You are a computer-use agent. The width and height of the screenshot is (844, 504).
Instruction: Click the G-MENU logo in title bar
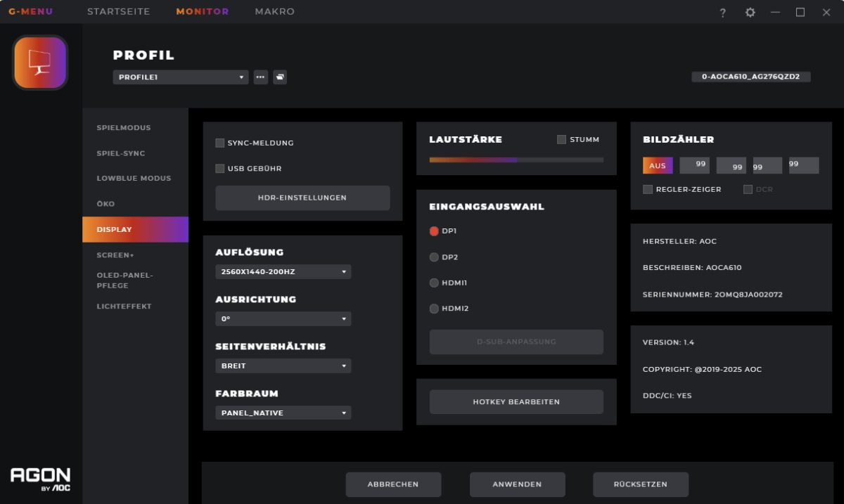30,12
